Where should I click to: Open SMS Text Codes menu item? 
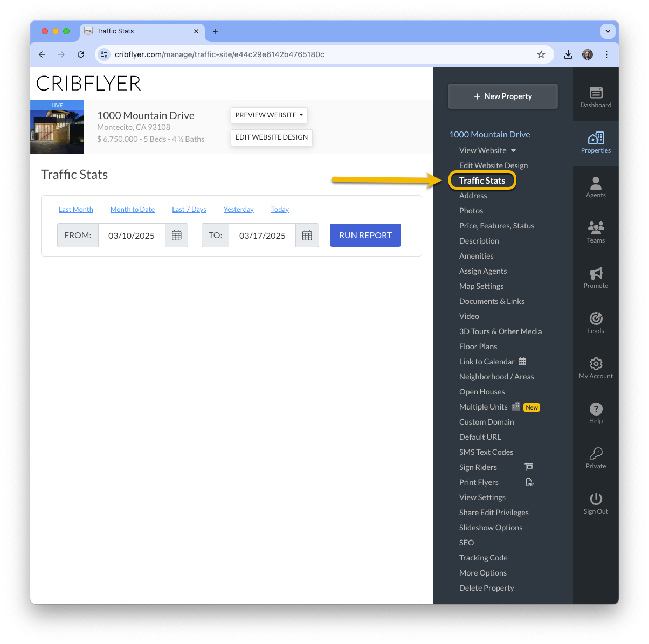tap(486, 452)
